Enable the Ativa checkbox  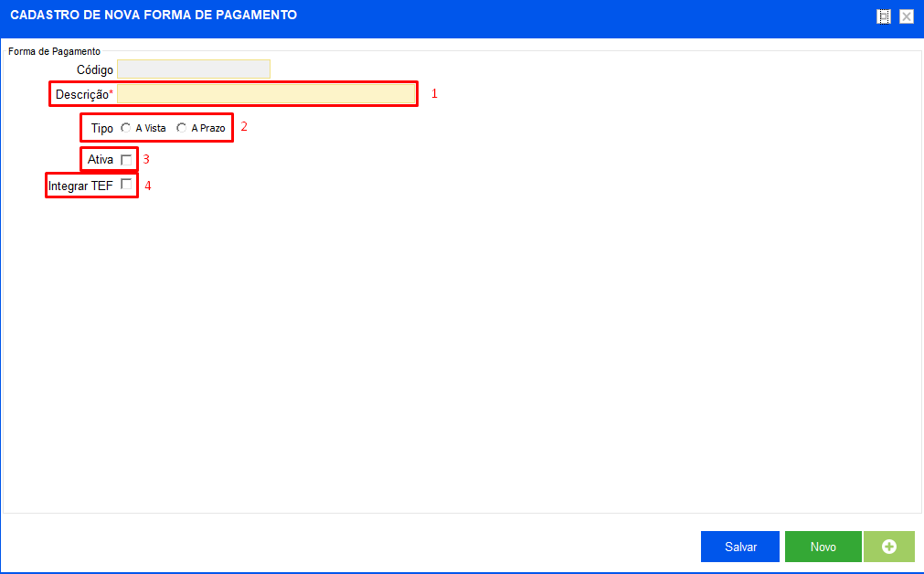(x=126, y=160)
